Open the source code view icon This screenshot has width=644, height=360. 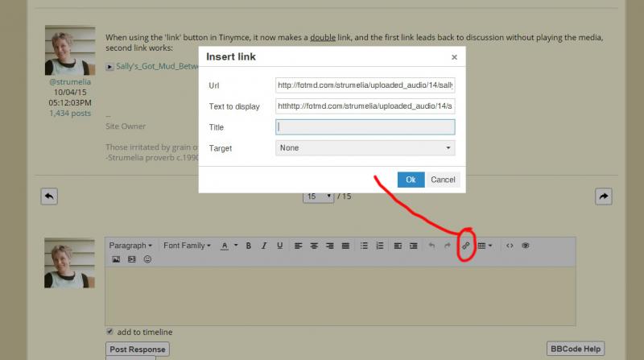pos(510,246)
